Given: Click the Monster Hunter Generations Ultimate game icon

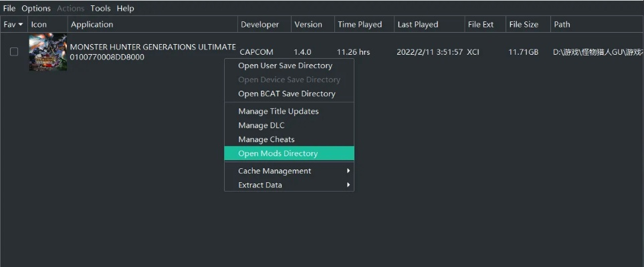Looking at the screenshot, I should tap(47, 52).
